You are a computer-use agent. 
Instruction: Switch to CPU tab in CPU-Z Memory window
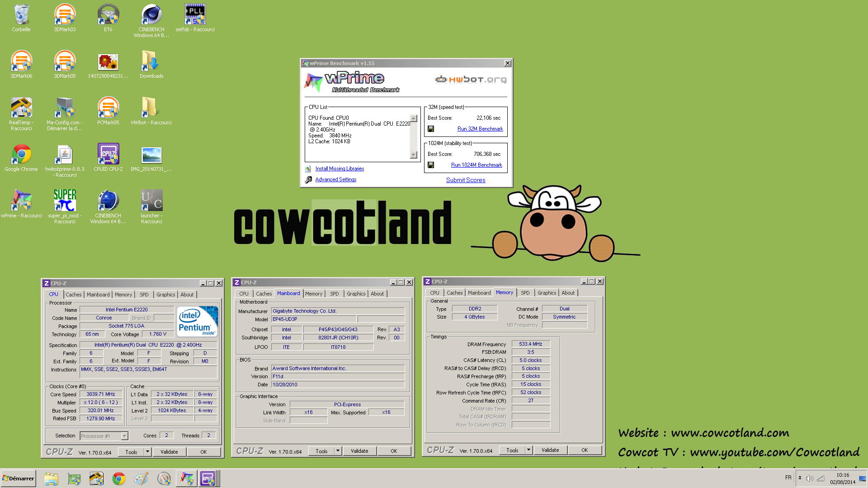click(x=434, y=293)
